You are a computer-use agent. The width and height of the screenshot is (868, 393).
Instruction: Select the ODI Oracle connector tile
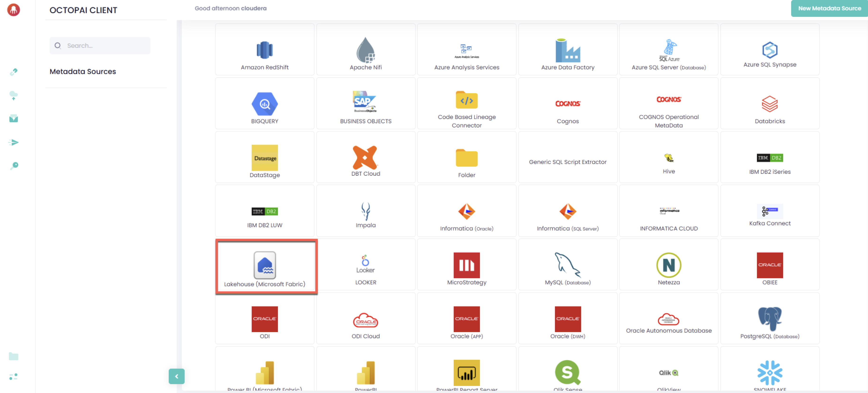(265, 319)
